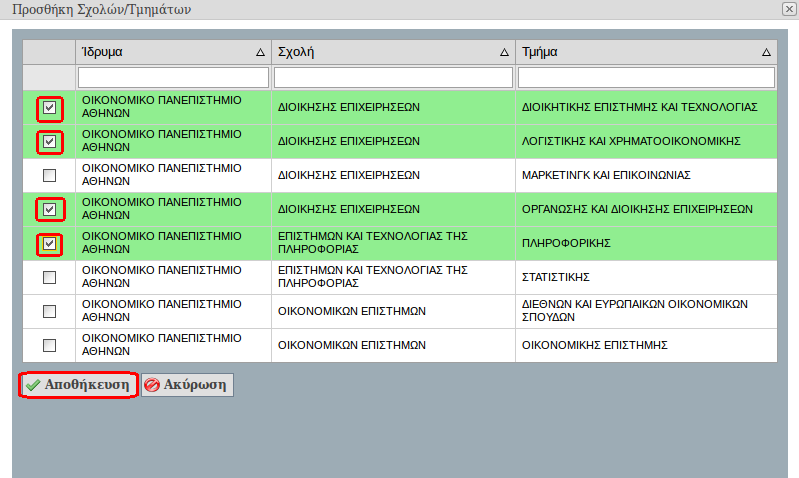Select the ΠΛΗΡΟΦΟΡΙΚΗΣ cell
Image resolution: width=799 pixels, height=478 pixels.
tap(646, 244)
